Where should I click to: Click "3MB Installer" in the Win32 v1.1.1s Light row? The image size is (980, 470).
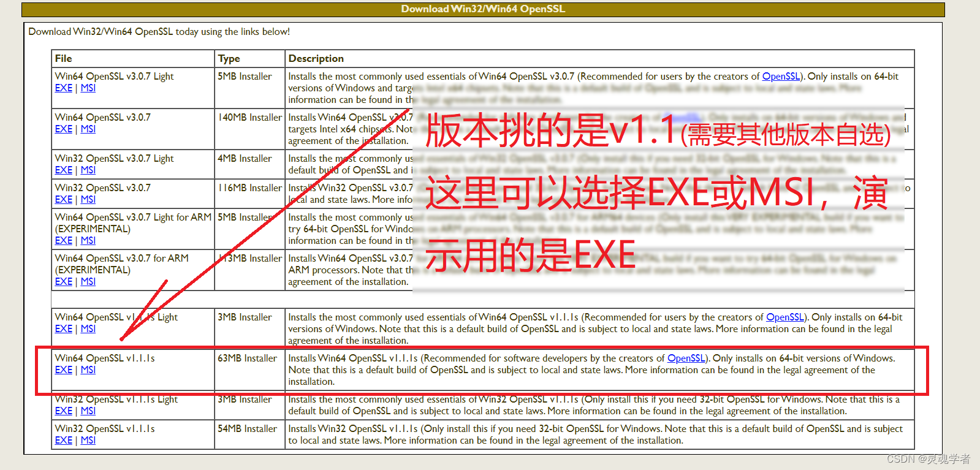[245, 400]
